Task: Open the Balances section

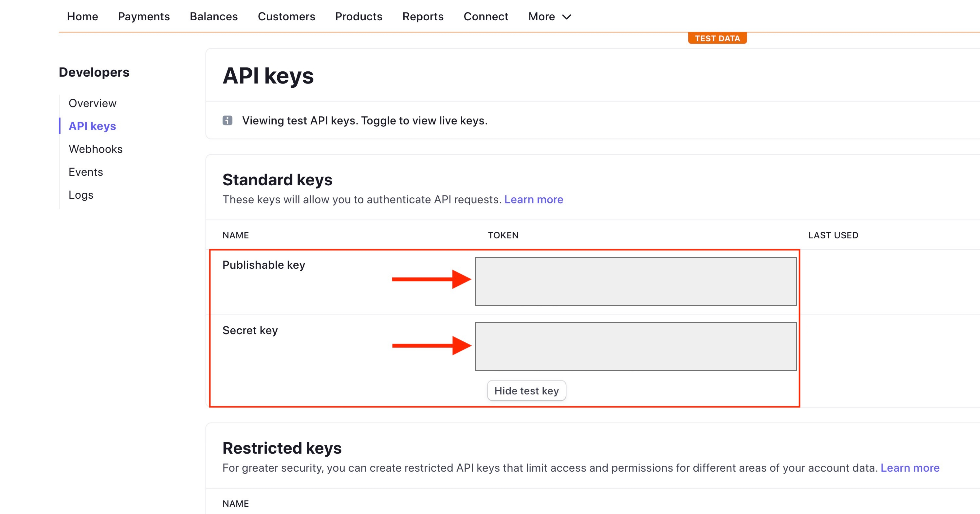Action: point(213,16)
